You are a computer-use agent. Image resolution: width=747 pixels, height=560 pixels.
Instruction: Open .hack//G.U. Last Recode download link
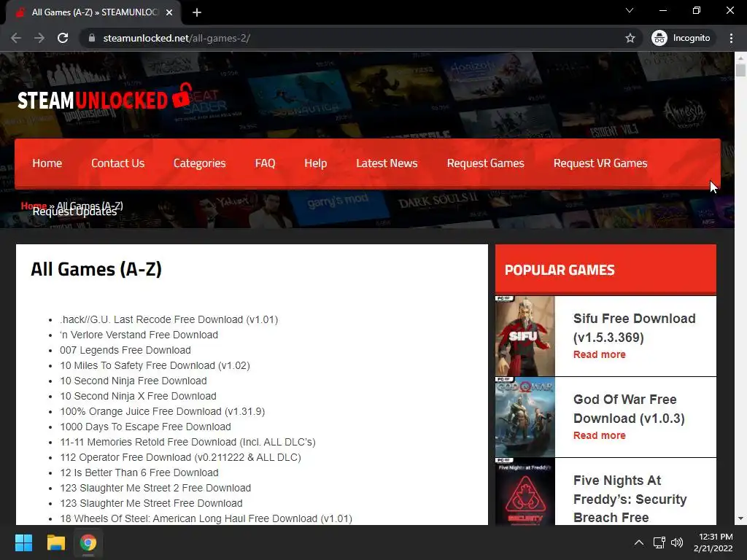169,319
